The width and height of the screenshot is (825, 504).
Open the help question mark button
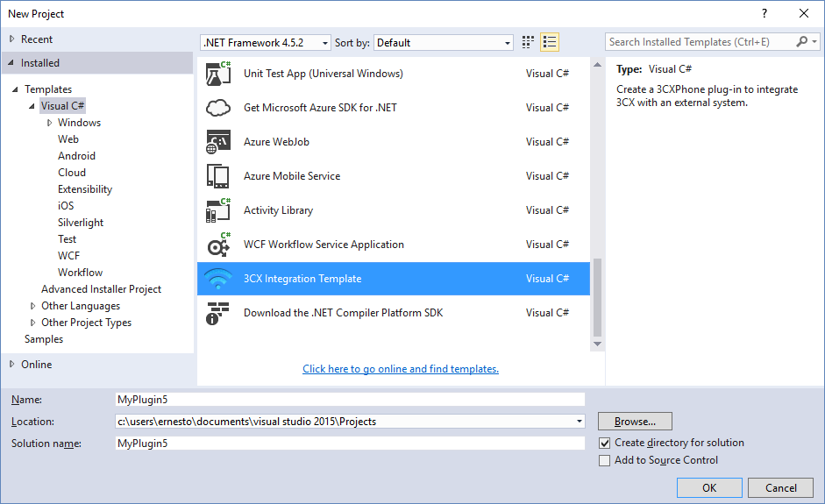(x=765, y=14)
